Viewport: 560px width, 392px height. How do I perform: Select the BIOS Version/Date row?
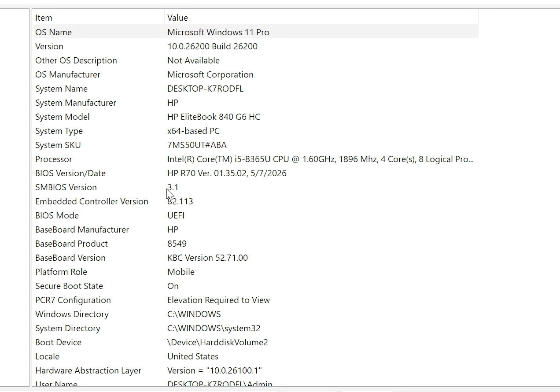point(256,173)
